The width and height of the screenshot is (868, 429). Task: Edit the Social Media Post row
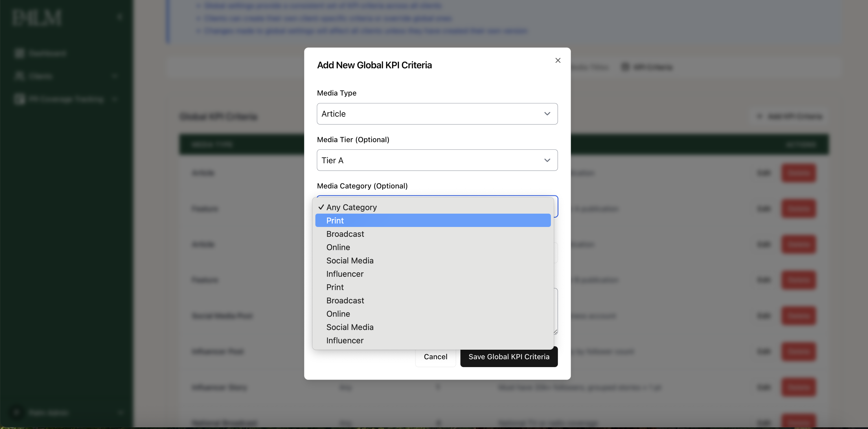pos(763,316)
